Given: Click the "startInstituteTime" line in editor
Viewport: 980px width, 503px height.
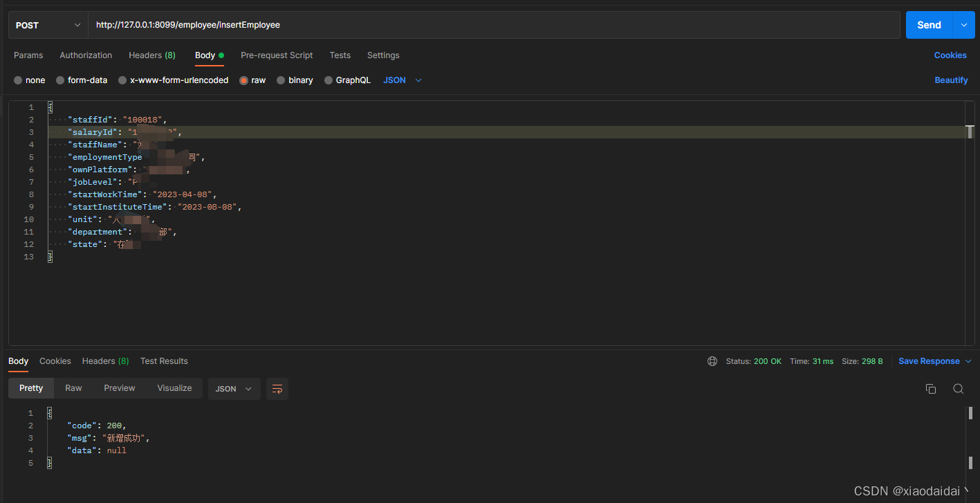Looking at the screenshot, I should pos(155,207).
